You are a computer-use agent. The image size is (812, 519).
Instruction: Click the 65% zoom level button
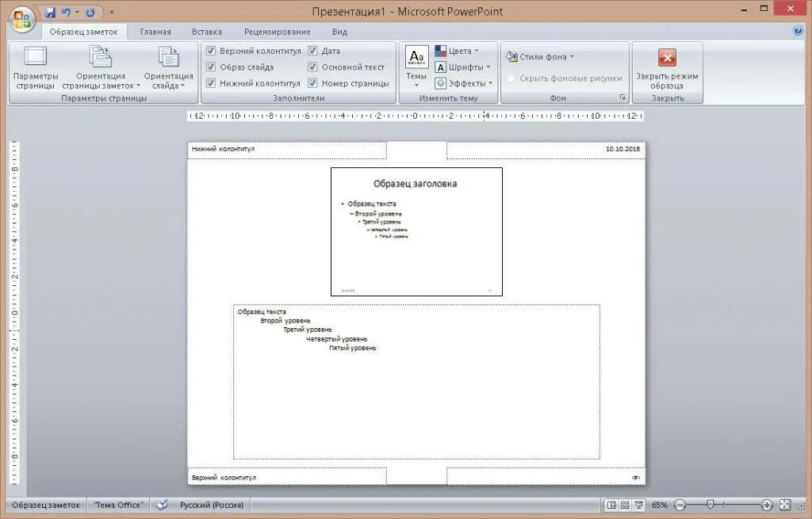pyautogui.click(x=659, y=505)
